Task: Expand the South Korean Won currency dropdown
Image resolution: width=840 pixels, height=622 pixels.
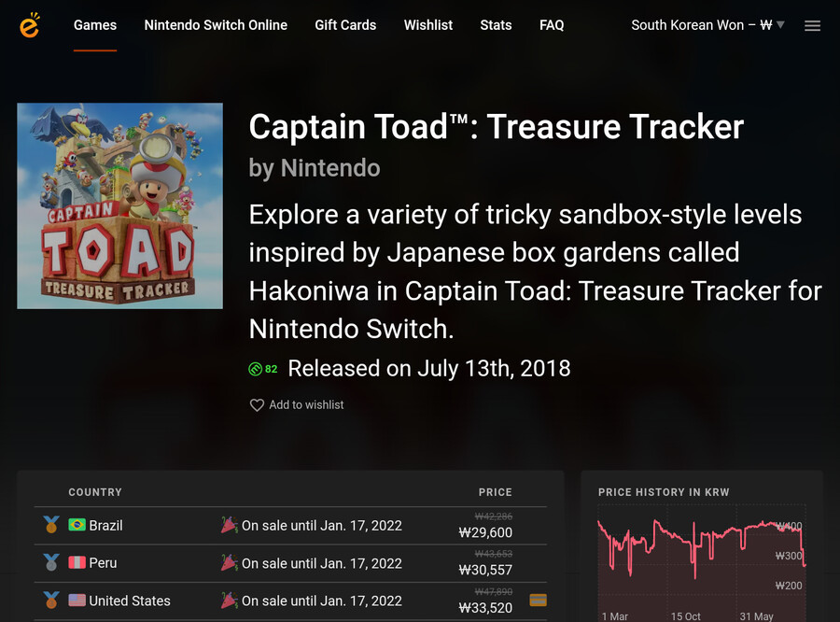Action: [x=707, y=25]
